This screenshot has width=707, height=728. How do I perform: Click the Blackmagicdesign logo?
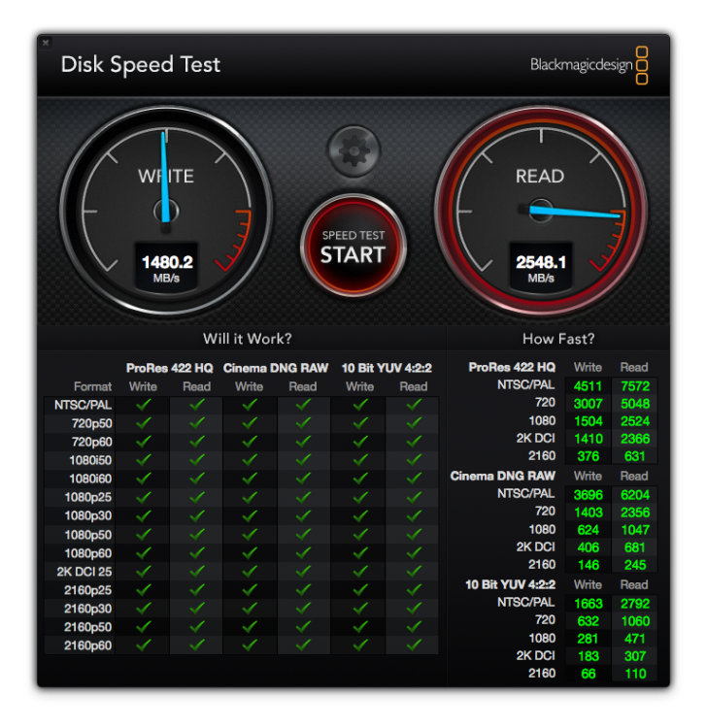[x=589, y=65]
